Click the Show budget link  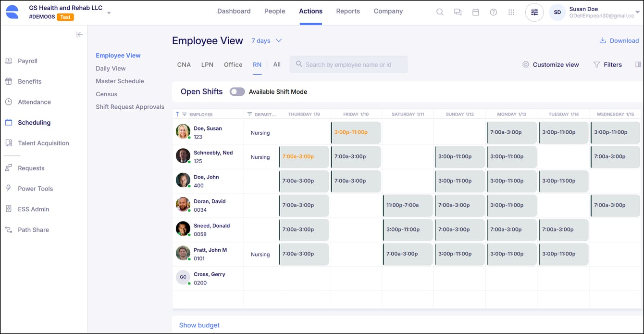pyautogui.click(x=199, y=325)
